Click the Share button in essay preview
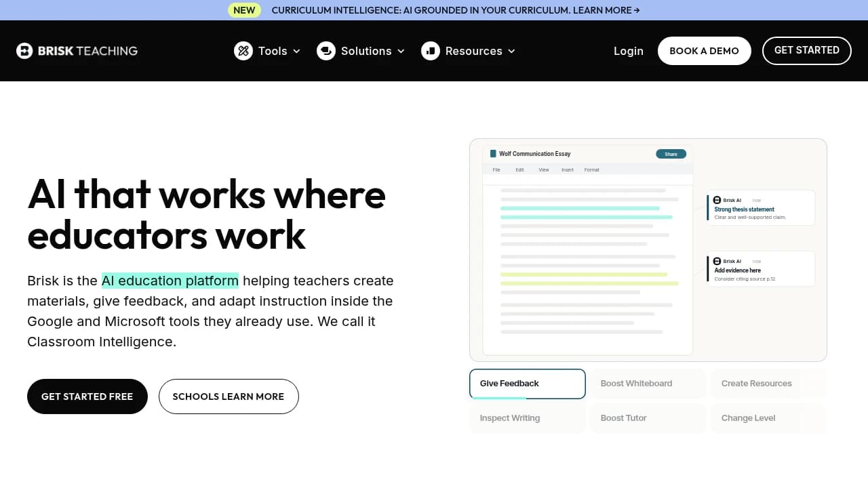 click(671, 154)
